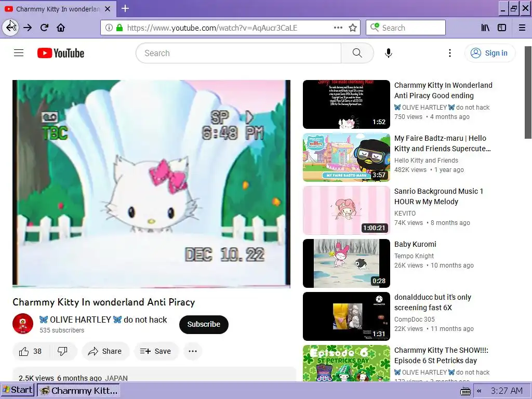Open Sanrio Background Music 1 HOUR title
This screenshot has height=399, width=532.
click(x=438, y=196)
